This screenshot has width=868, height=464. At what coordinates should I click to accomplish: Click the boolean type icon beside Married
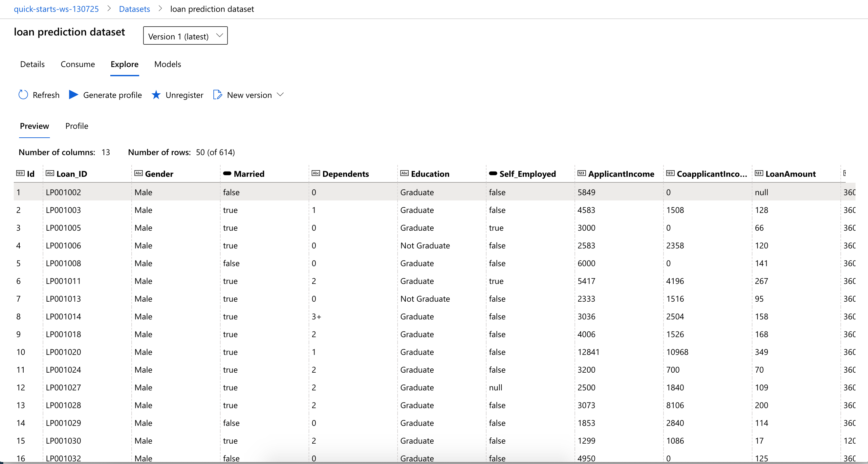[x=227, y=173]
